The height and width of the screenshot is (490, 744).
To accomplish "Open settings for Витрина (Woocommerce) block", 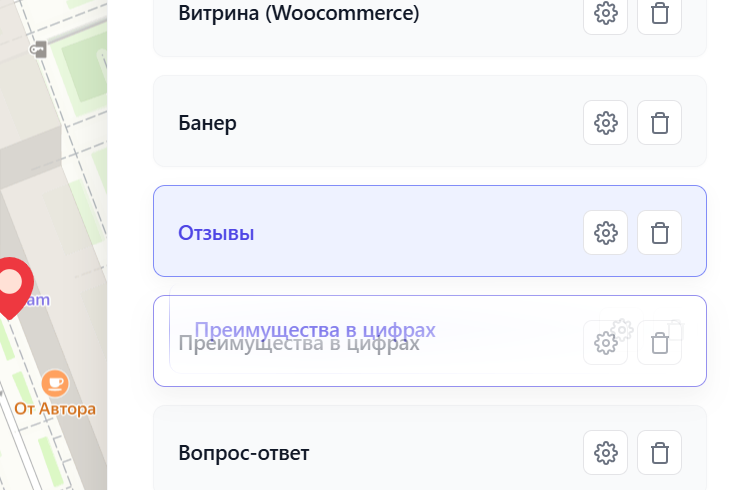I will pos(605,14).
